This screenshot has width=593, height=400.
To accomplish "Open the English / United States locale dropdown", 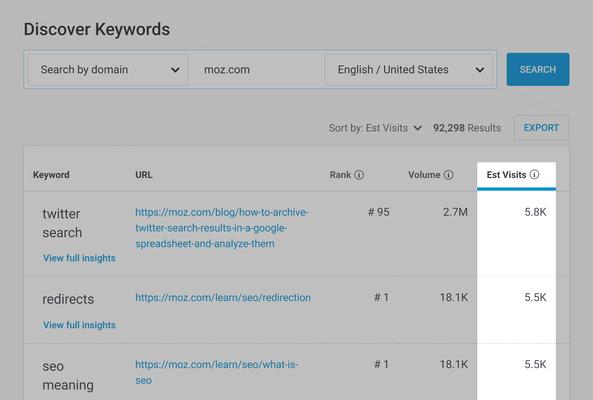I will pos(409,70).
